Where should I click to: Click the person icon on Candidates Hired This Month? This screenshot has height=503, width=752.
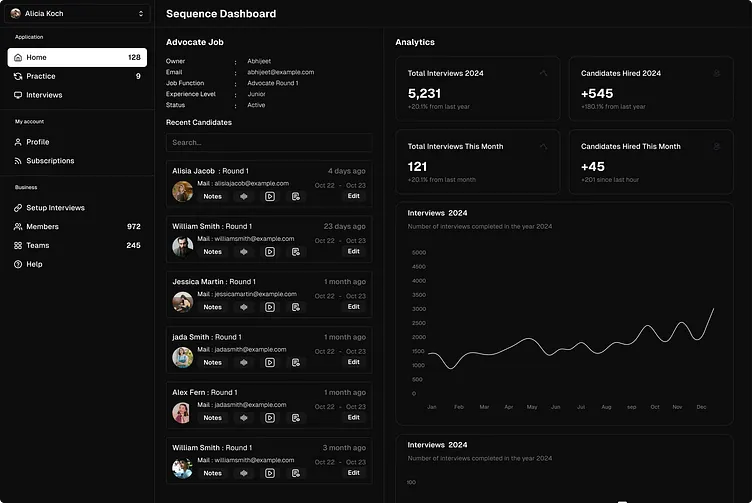[716, 146]
